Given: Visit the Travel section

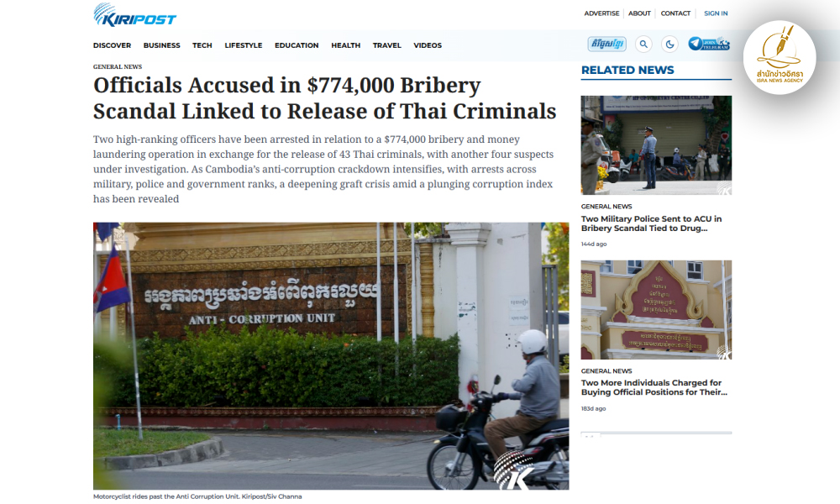Looking at the screenshot, I should click(386, 45).
